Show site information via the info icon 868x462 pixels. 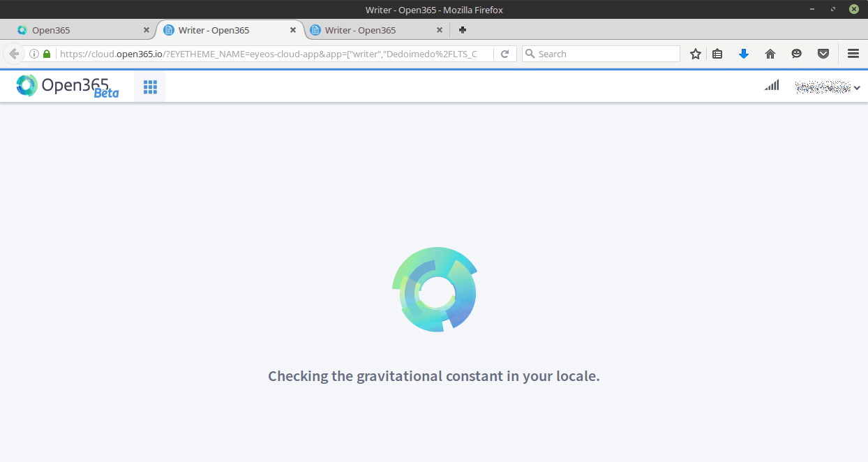click(x=33, y=54)
